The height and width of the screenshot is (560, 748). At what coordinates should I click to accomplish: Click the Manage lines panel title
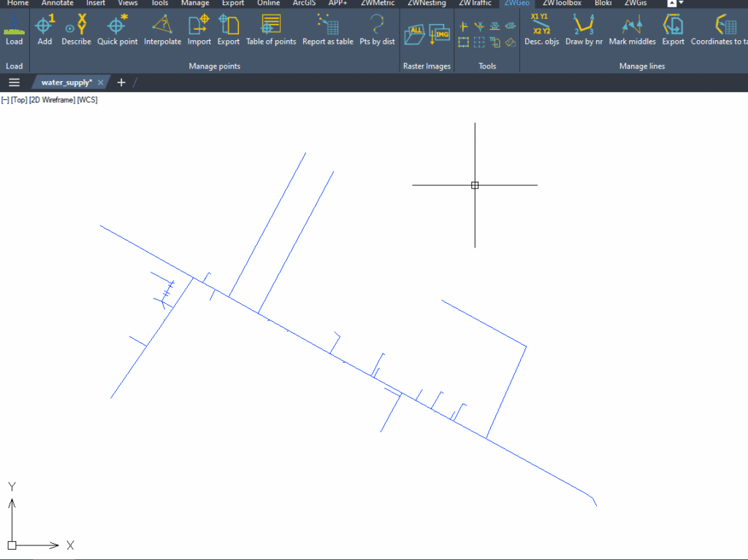coord(641,66)
